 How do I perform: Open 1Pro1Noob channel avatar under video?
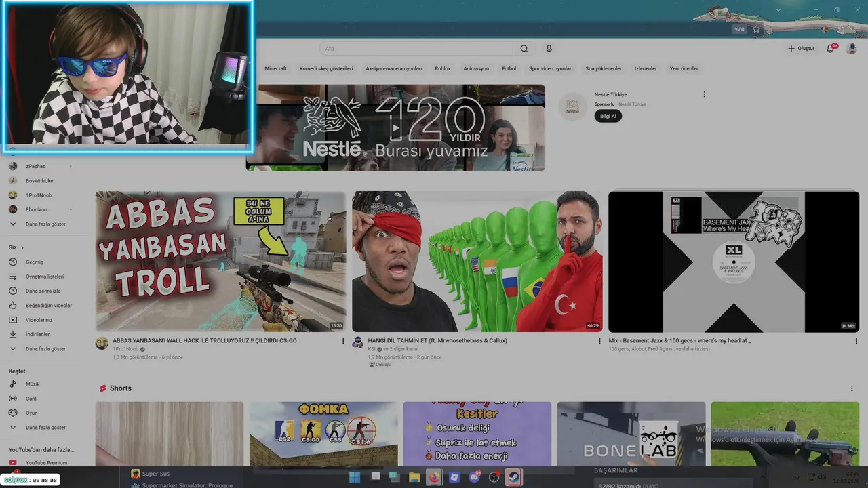102,343
